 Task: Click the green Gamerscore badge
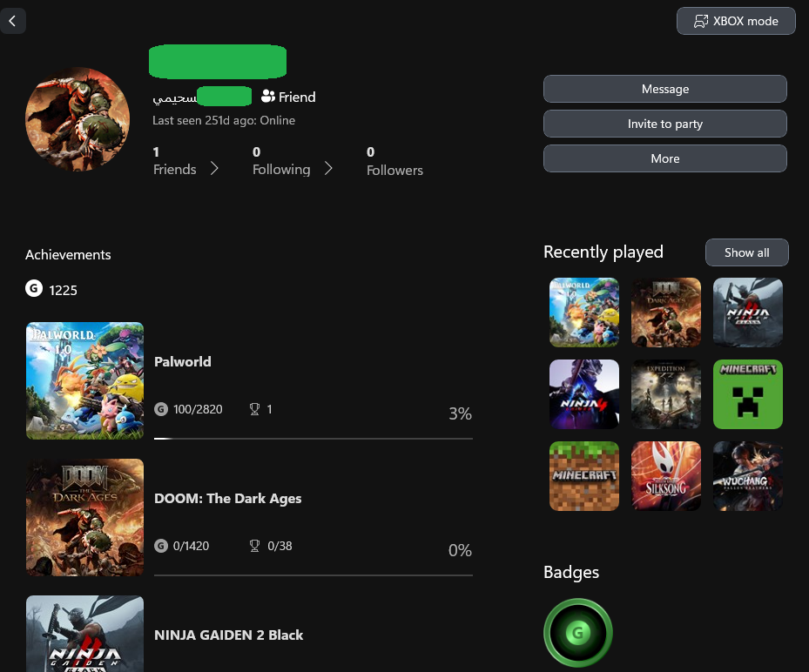click(578, 632)
